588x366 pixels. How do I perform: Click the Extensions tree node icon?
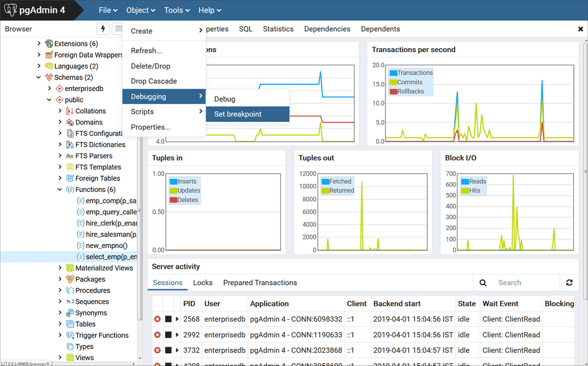(49, 44)
